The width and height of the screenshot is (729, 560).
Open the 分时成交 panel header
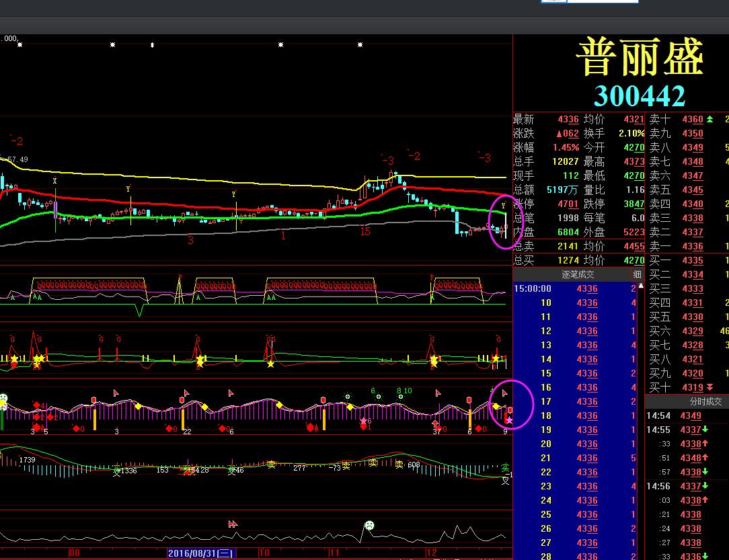click(x=705, y=401)
